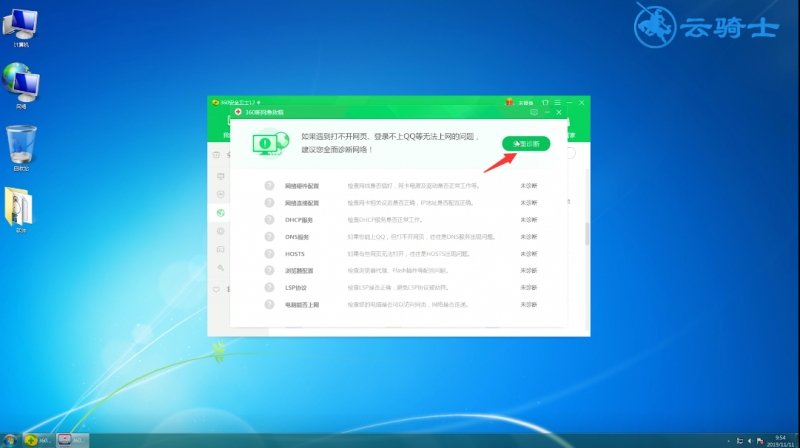Select the LSP协议 item label

296,288
